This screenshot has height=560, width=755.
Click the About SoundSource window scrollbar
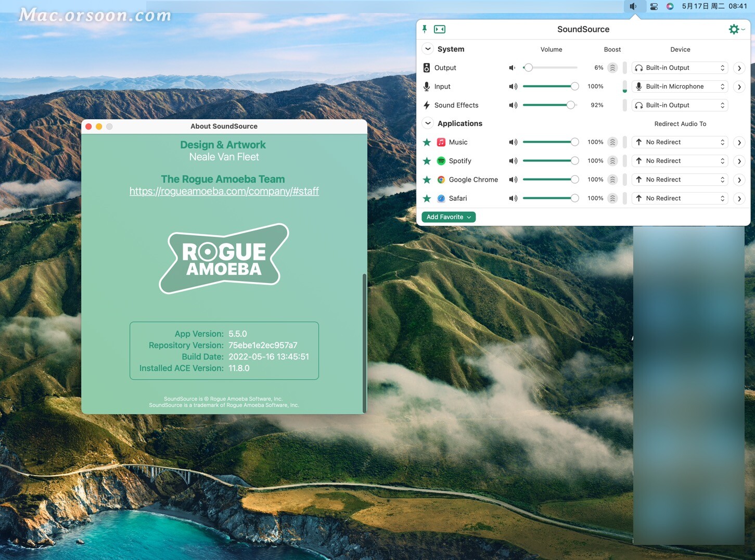click(364, 342)
